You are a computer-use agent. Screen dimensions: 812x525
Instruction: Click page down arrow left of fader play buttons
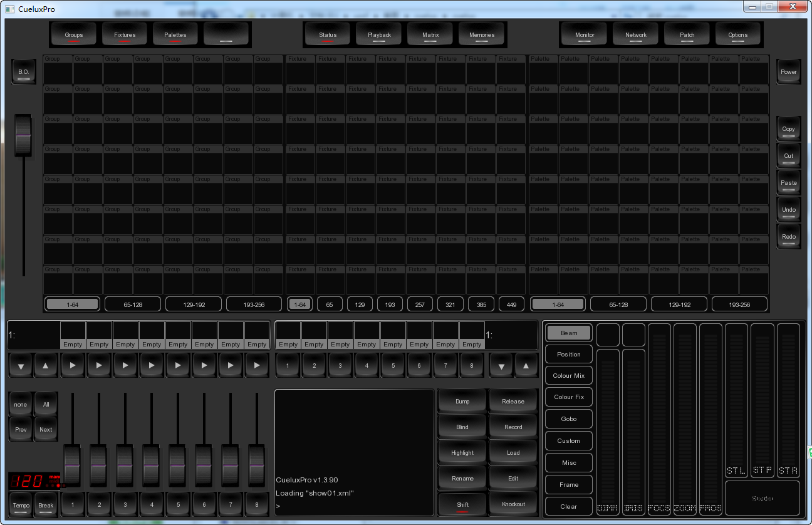[21, 365]
